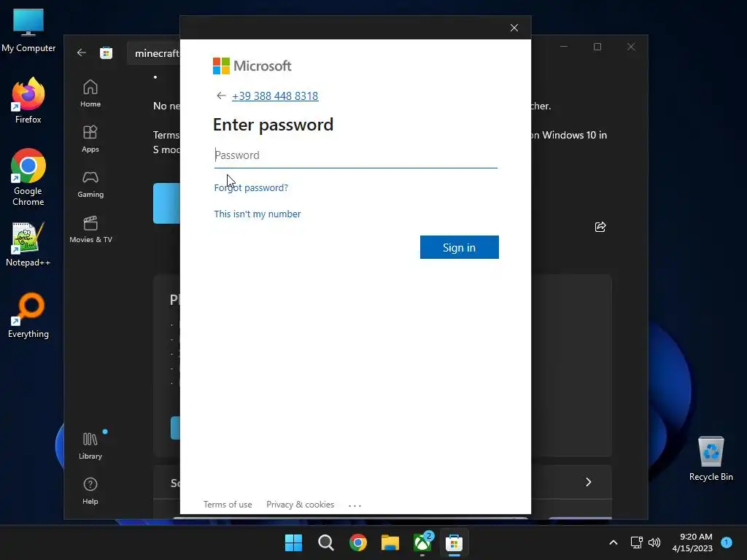Go back using arrow beside phone number

(x=221, y=96)
